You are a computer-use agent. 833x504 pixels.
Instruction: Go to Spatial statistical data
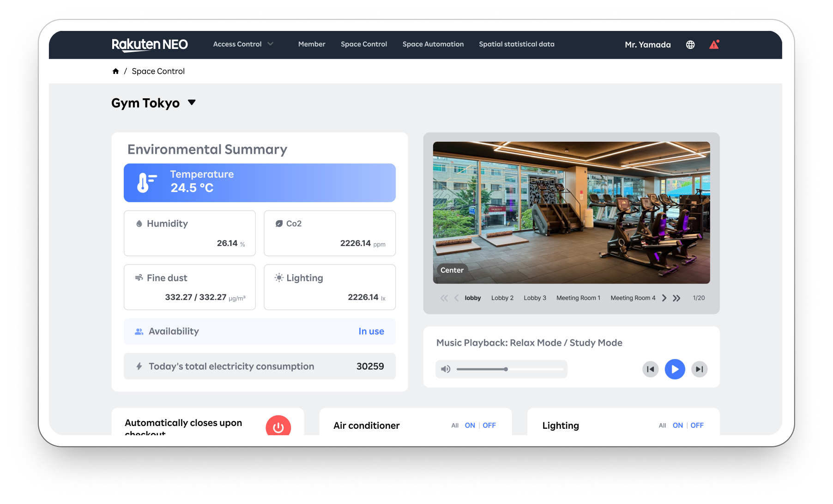(516, 44)
